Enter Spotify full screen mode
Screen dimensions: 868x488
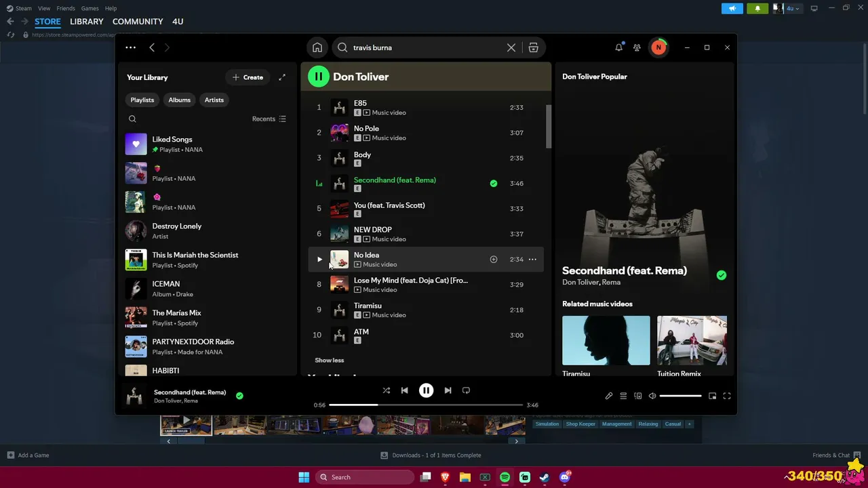(727, 396)
